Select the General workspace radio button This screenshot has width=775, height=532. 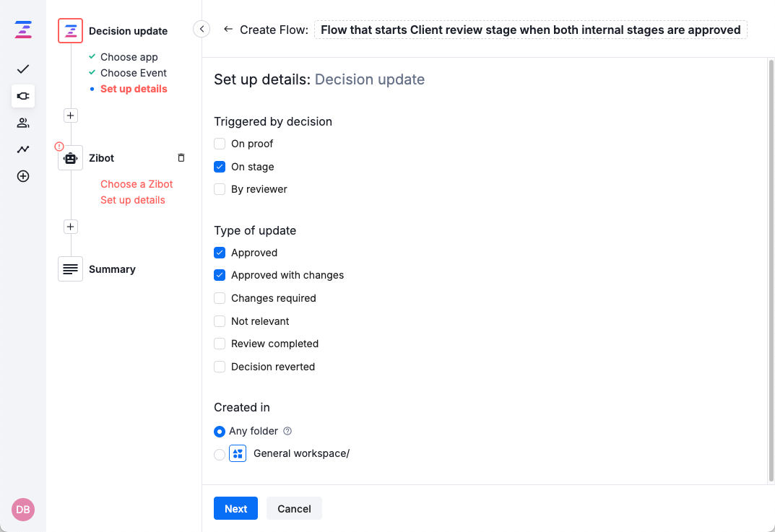(x=220, y=455)
